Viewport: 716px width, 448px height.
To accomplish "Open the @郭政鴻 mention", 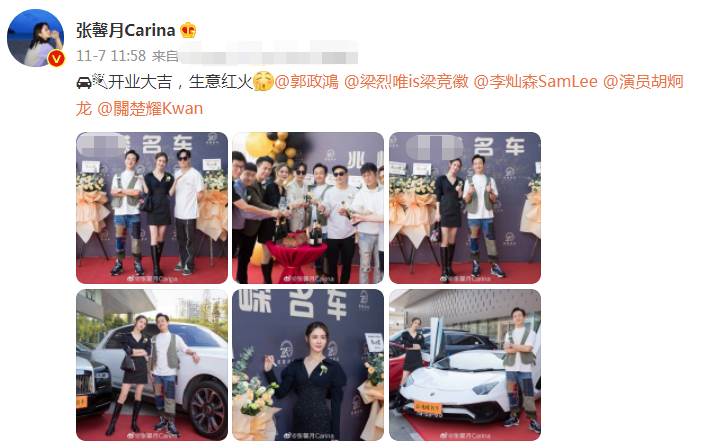I will coord(307,82).
